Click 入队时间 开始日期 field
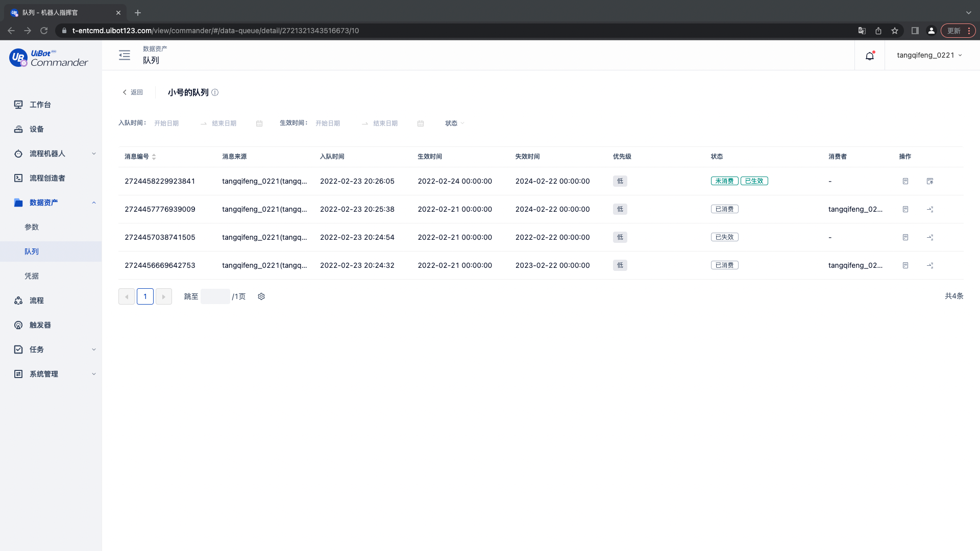Viewport: 980px width, 551px height. pyautogui.click(x=174, y=123)
